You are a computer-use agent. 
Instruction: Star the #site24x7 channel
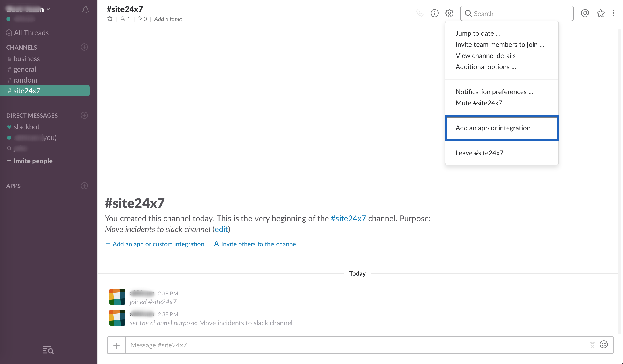(x=110, y=19)
